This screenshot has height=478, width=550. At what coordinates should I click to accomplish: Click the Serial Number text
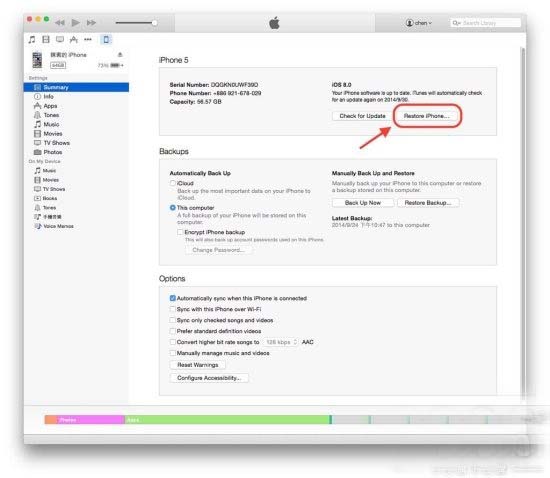214,85
